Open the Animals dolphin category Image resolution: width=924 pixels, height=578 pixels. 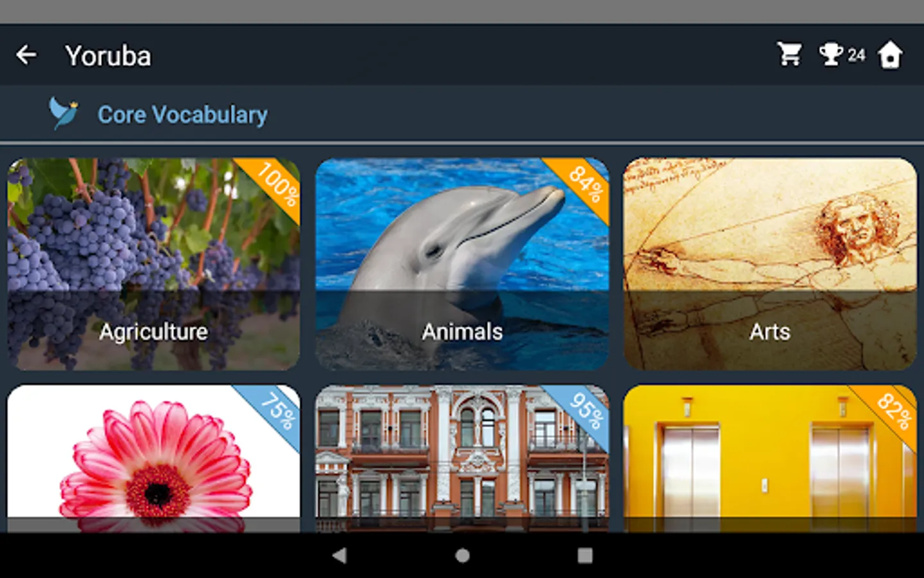click(x=462, y=264)
